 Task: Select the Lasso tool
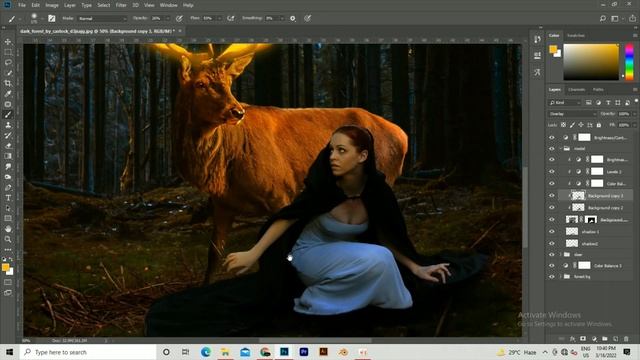[x=8, y=62]
